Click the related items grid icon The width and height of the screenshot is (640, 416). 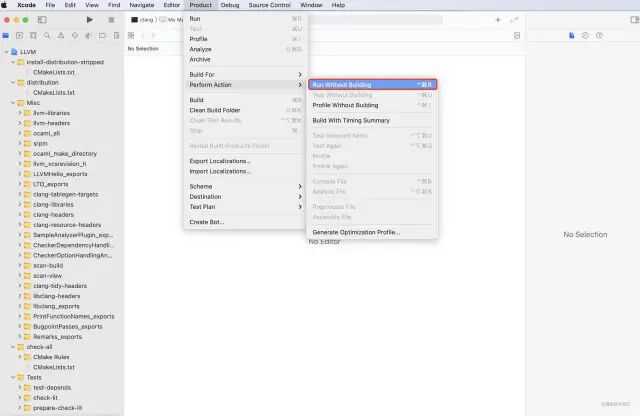click(x=131, y=36)
